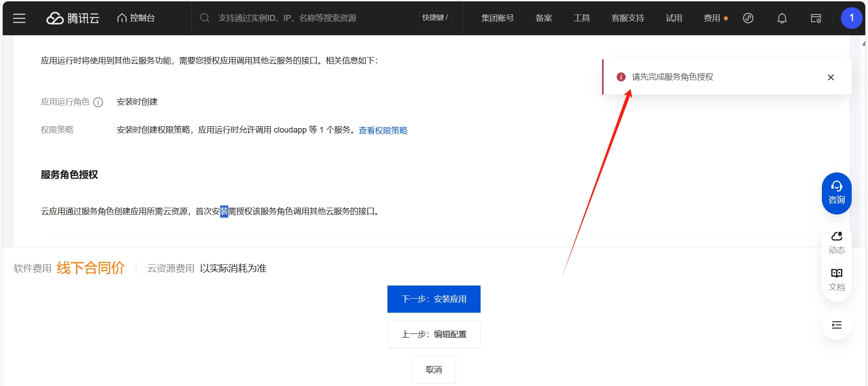
Task: Open the 客服支持 menu
Action: (x=627, y=18)
